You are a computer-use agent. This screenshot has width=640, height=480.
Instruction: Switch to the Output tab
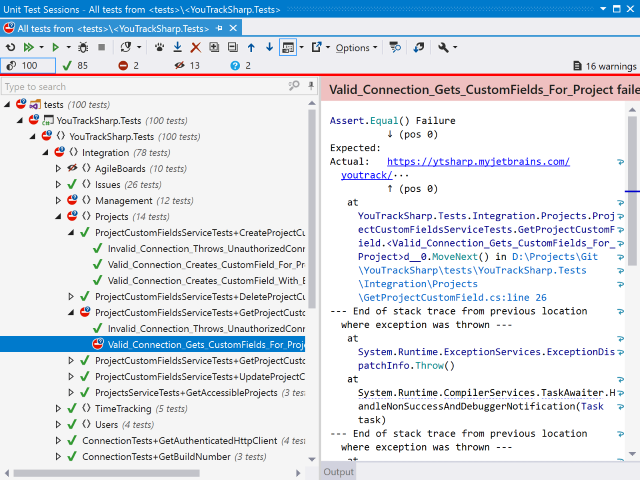tap(338, 472)
